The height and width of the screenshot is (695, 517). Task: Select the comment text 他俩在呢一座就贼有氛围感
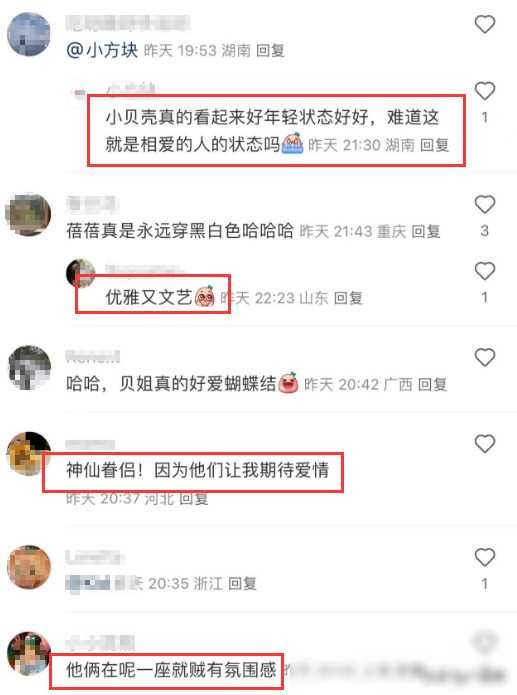171,669
